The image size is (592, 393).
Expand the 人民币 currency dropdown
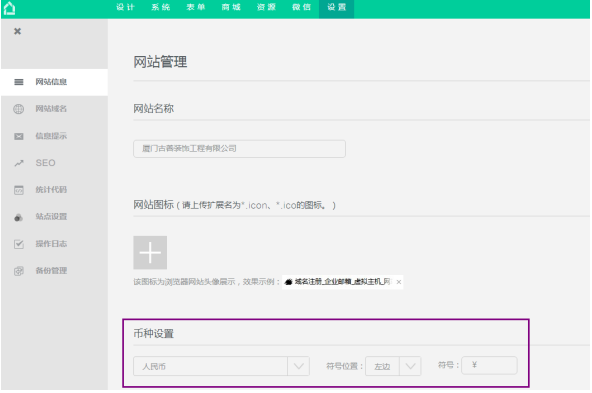[298, 366]
